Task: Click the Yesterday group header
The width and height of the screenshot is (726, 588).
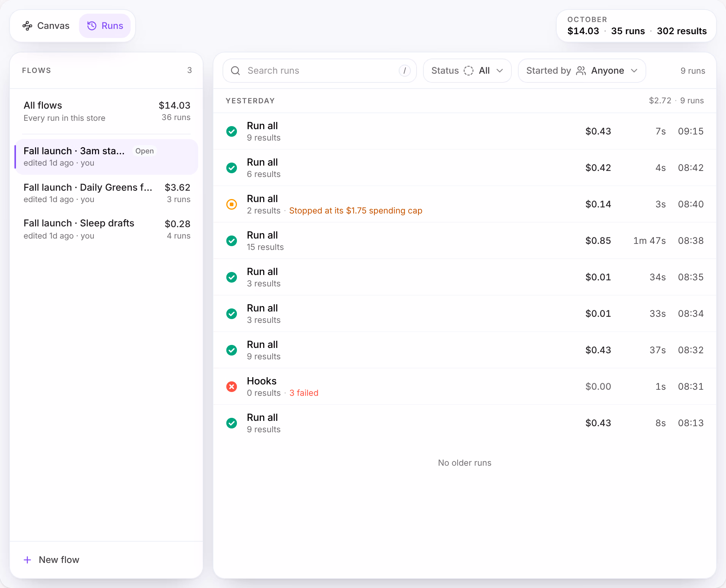Action: (x=465, y=101)
